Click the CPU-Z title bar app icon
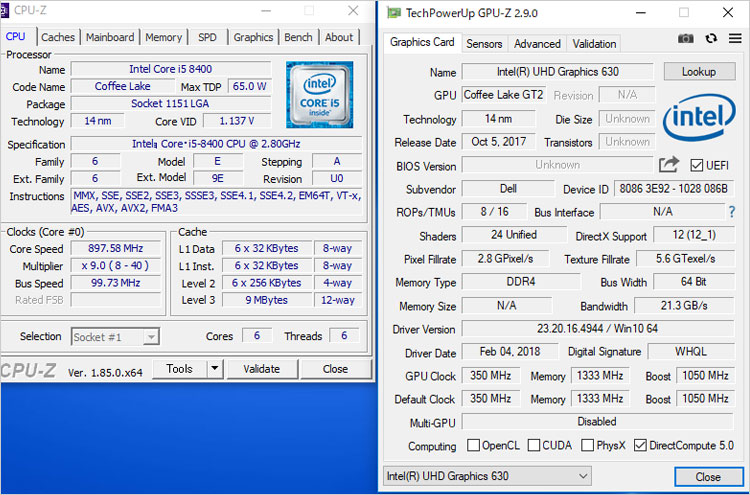Image resolution: width=750 pixels, height=495 pixels. coord(5,10)
